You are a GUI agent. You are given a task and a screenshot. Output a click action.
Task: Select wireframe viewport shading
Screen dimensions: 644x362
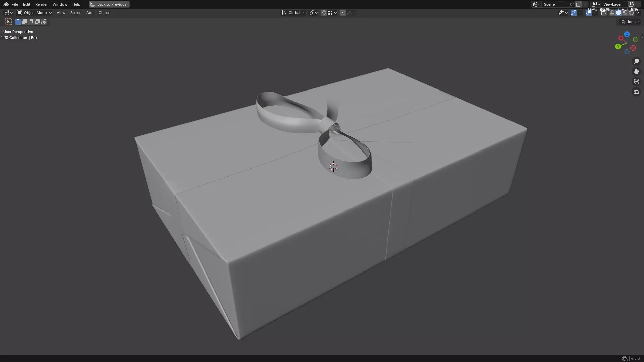pos(612,13)
